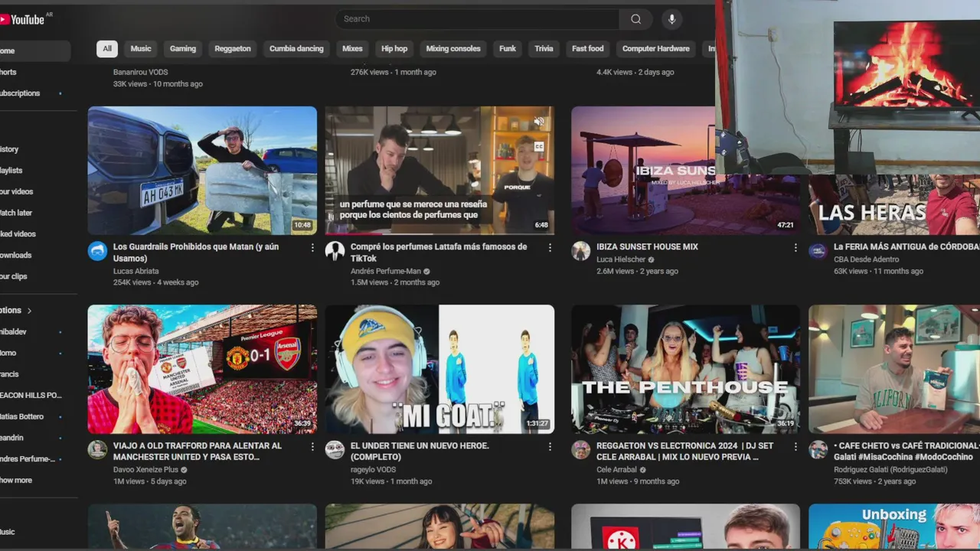Screen dimensions: 980x551
Task: Select the Funk filter chip
Action: click(x=508, y=49)
